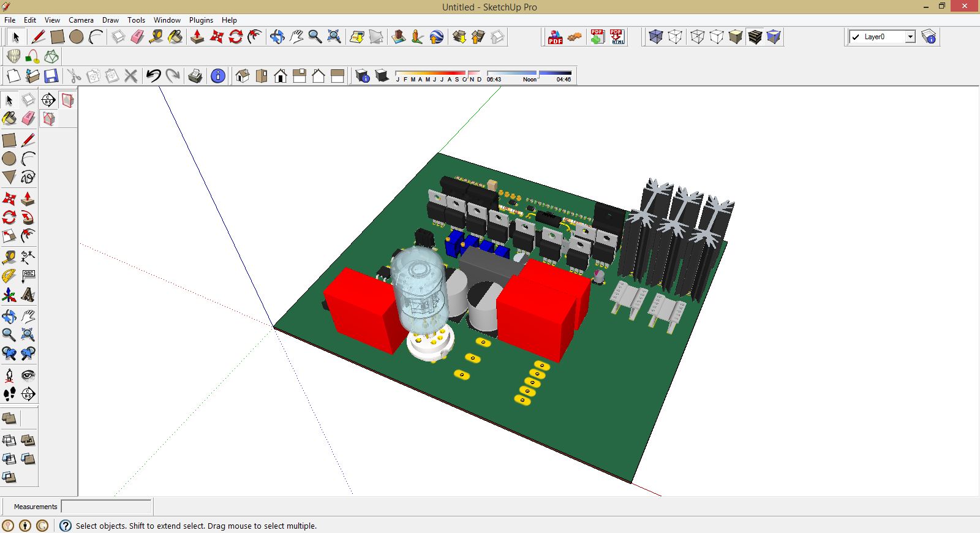Click Preview in Google Earth globe icon
Screen dimensions: 980x533
point(436,37)
